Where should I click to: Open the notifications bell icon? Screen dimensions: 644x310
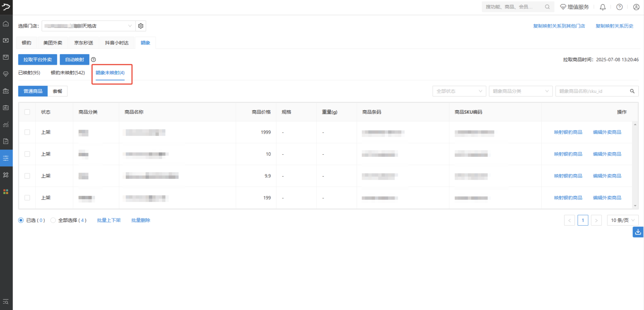pos(602,7)
